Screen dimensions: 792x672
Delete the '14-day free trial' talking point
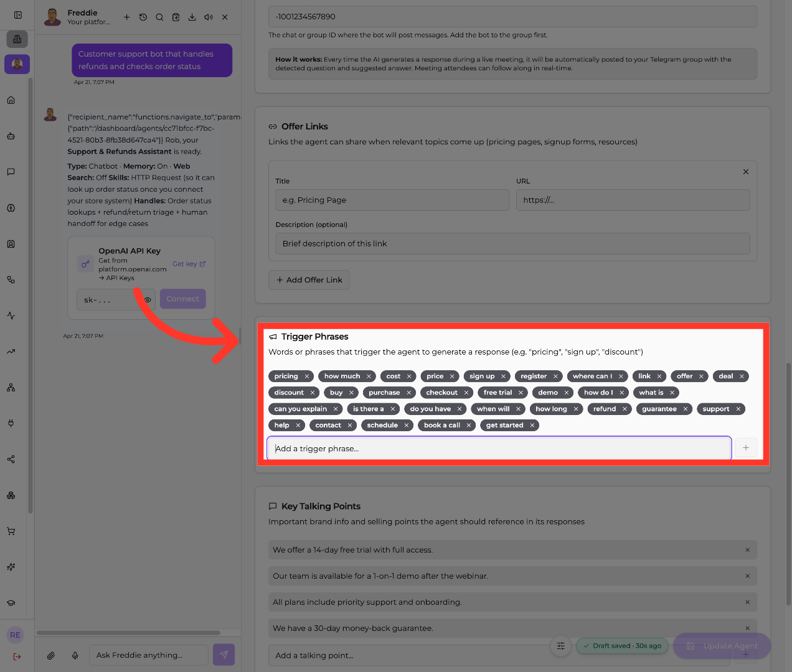748,550
